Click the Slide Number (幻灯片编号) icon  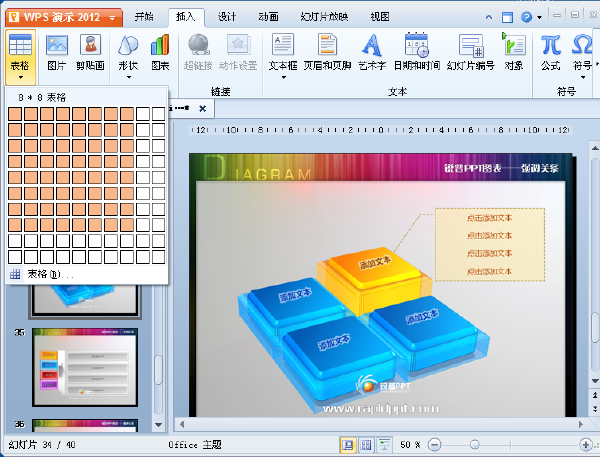click(471, 51)
